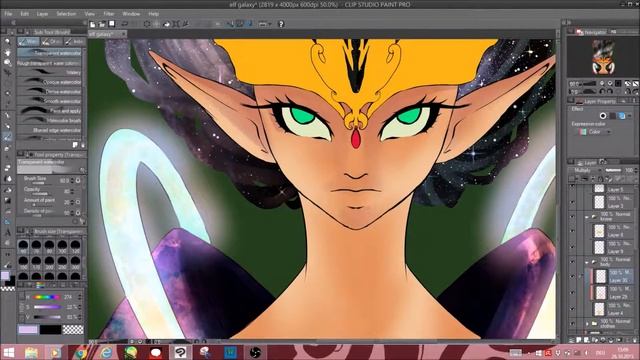Click the delete sub tool trash icon
The width and height of the screenshot is (640, 360).
tap(83, 145)
